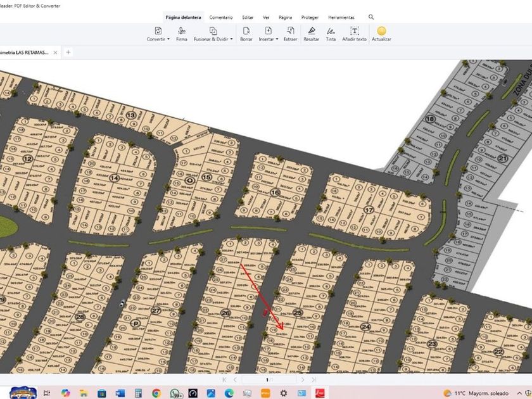Switch to the Proteger tab

(310, 18)
